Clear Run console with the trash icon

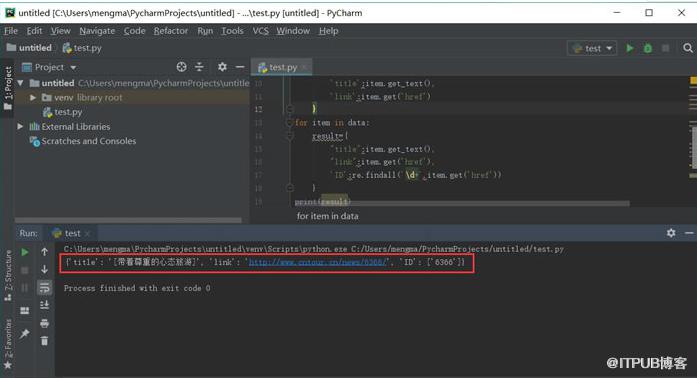tap(44, 341)
